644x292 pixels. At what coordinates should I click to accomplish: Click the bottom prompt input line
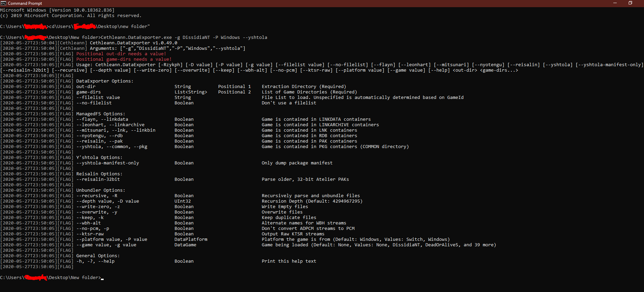[x=52, y=278]
